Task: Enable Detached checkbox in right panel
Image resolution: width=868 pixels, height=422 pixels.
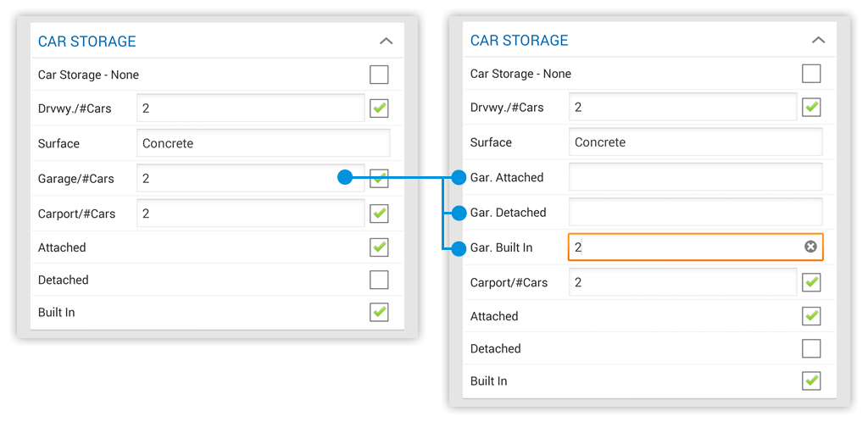Action: pos(811,348)
